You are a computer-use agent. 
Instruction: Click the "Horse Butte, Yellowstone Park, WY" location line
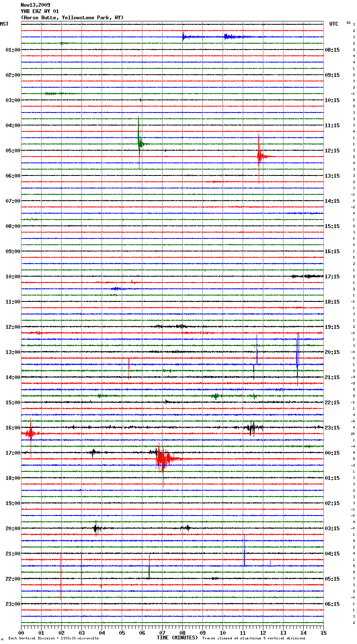click(x=72, y=18)
